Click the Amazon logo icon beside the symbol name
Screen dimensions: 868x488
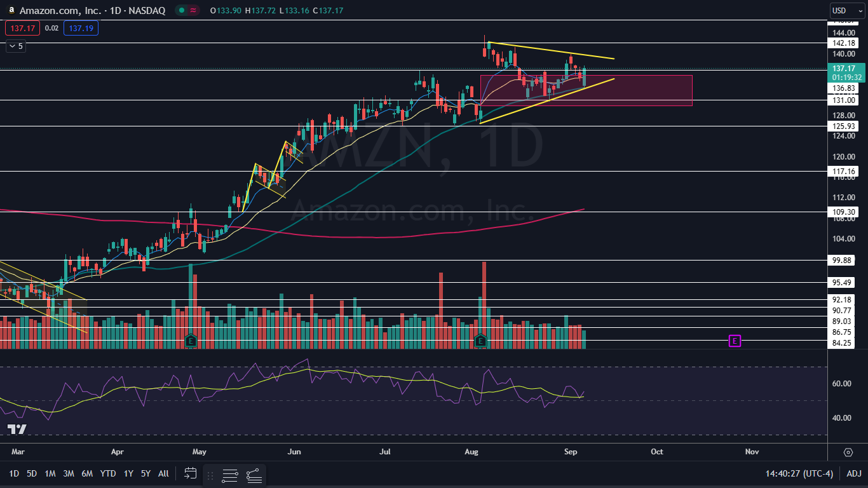point(11,10)
